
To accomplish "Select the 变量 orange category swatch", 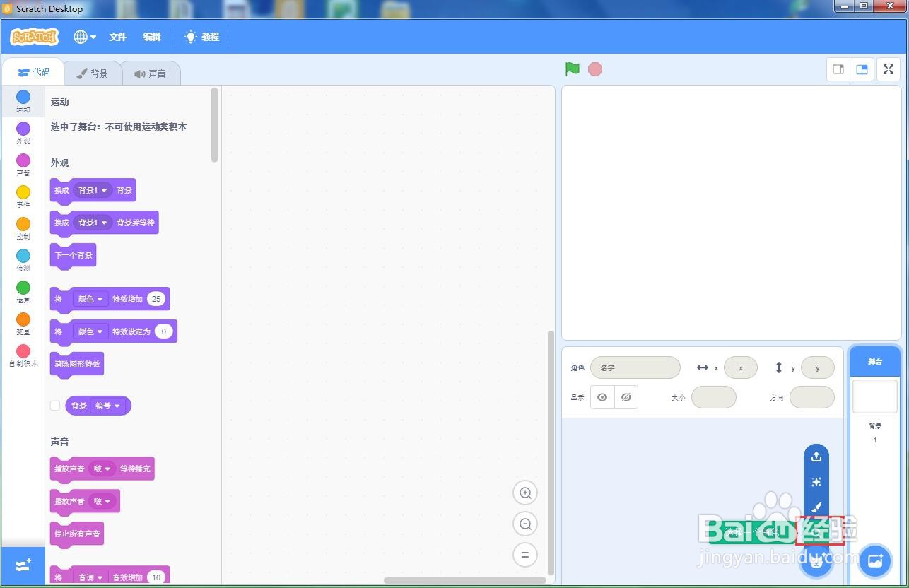I will point(23,319).
